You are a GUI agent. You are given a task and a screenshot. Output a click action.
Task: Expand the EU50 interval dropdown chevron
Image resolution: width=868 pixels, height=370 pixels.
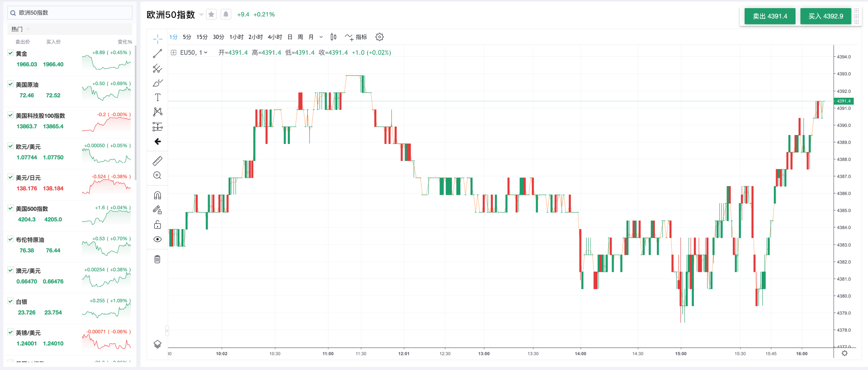tap(206, 52)
